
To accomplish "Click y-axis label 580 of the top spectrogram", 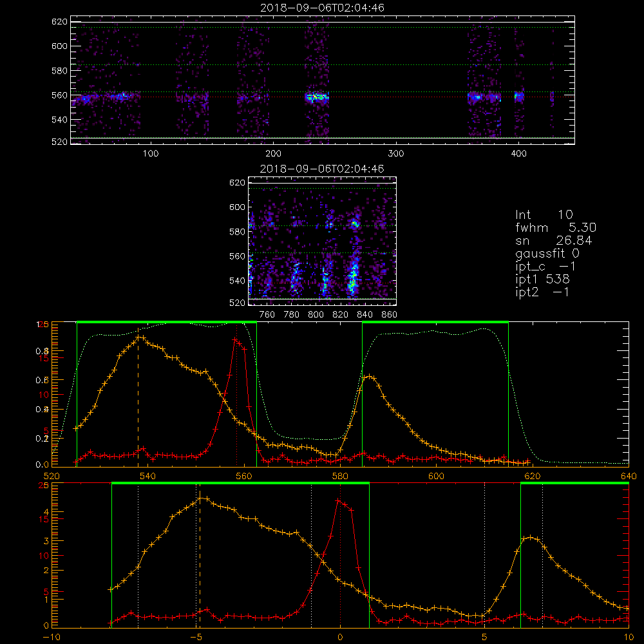I will pyautogui.click(x=59, y=71).
